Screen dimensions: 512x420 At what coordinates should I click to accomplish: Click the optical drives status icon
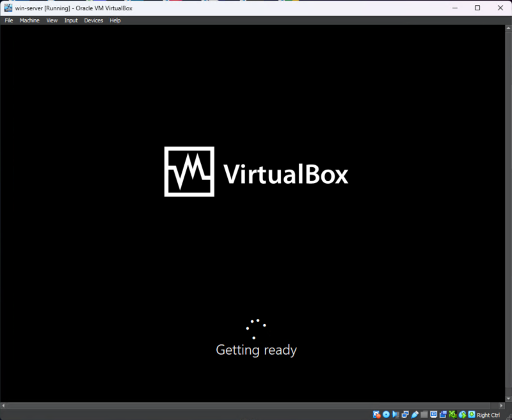click(x=385, y=414)
